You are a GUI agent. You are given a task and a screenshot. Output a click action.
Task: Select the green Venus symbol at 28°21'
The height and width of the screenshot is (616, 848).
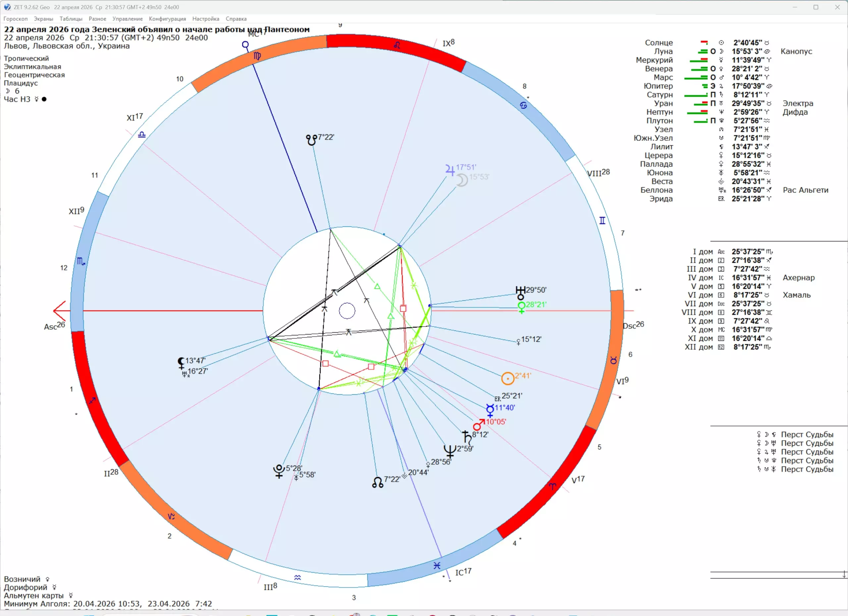point(521,307)
